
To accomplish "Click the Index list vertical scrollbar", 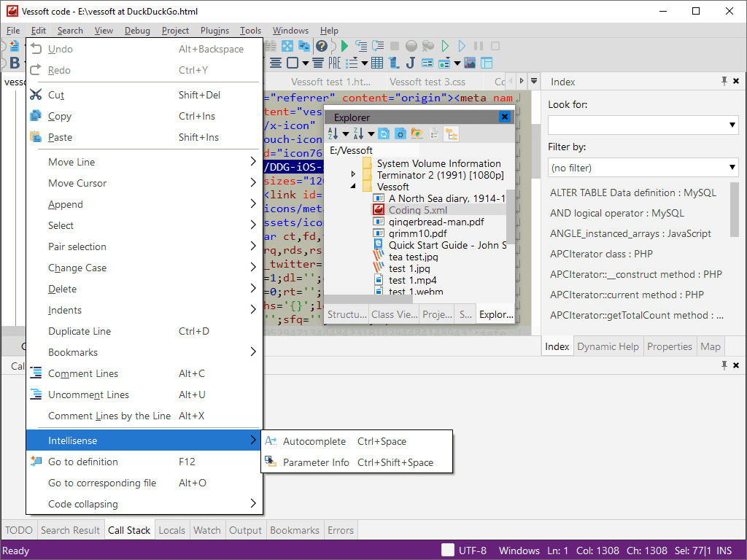I will click(x=734, y=209).
